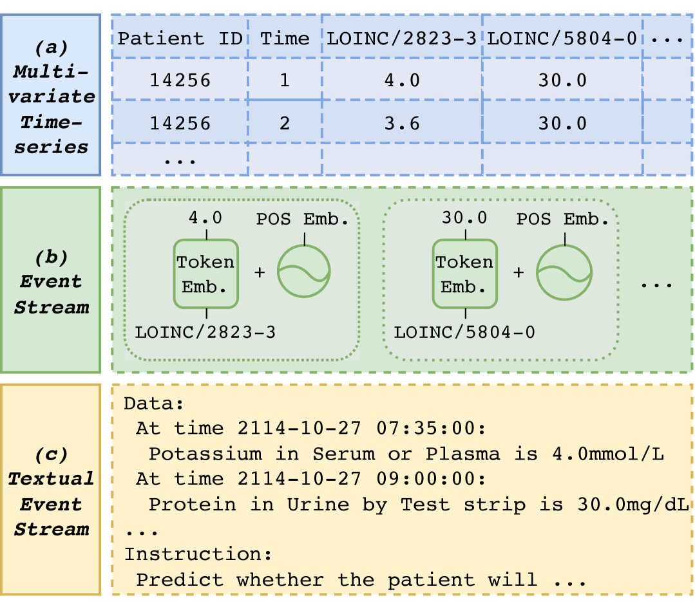
Task: Click the Time cell containing 2
Action: coord(285,122)
